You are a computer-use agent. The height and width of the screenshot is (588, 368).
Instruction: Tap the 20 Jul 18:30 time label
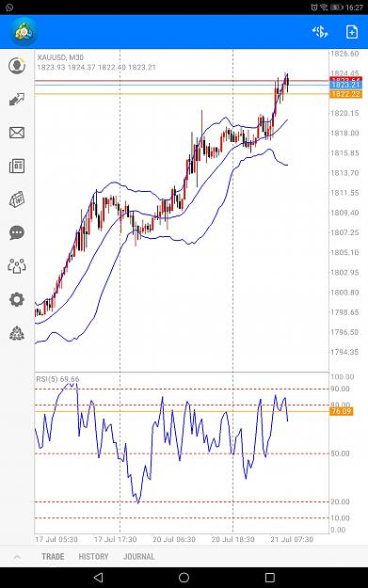tap(233, 539)
